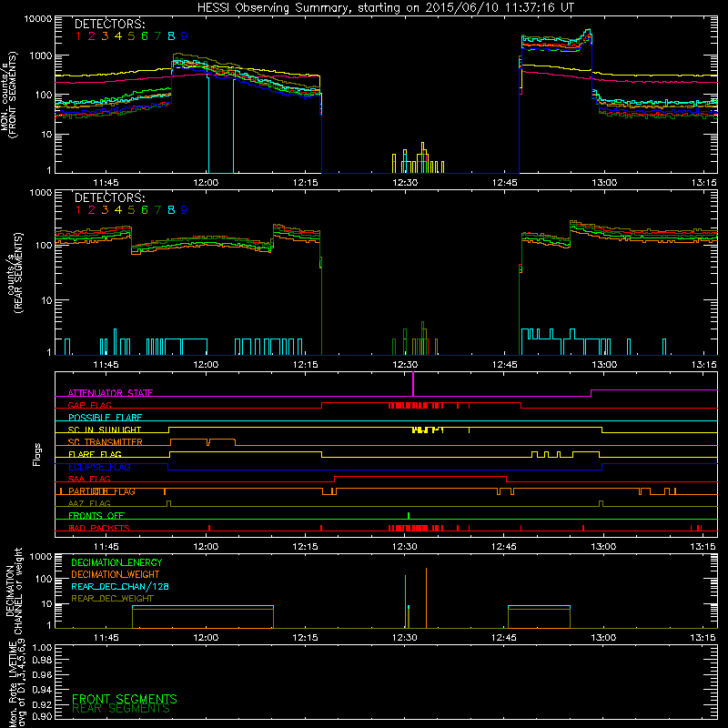Click the 0.94 tick label on livetime axis

[x=42, y=689]
